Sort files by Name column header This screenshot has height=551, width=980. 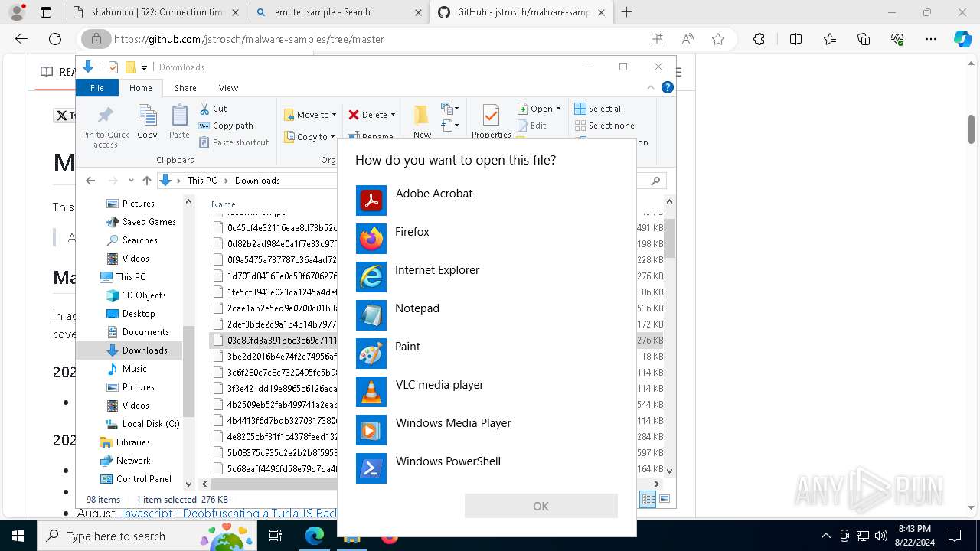[x=224, y=204]
